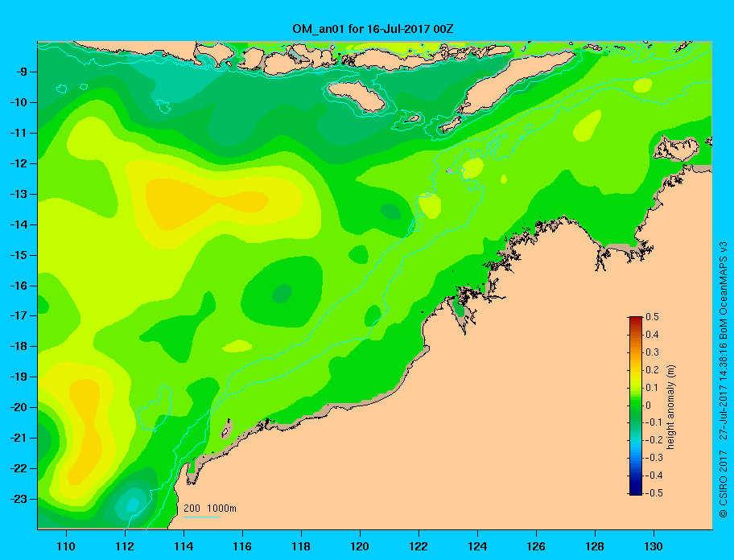The image size is (734, 560).
Task: Click the '200 1000m' contour legend text
Action: coord(210,509)
